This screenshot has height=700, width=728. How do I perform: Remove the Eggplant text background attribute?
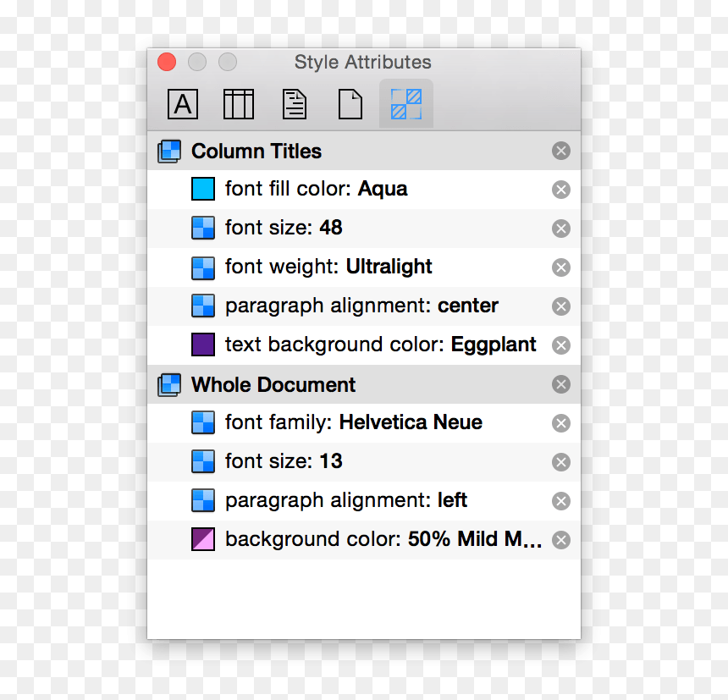click(561, 345)
